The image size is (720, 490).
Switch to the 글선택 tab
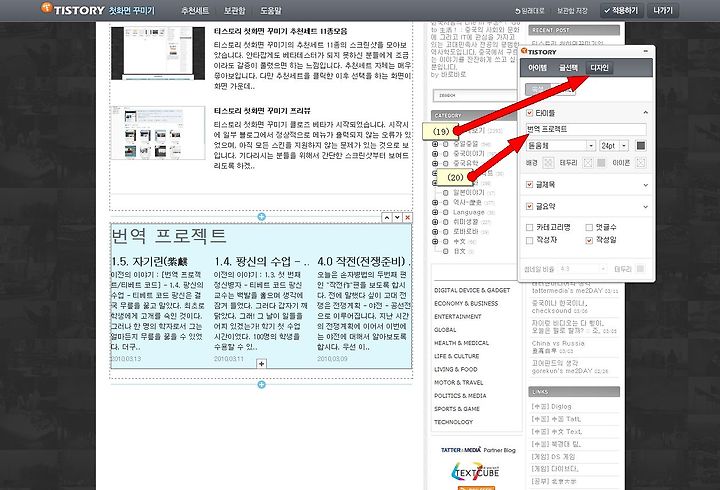[568, 68]
